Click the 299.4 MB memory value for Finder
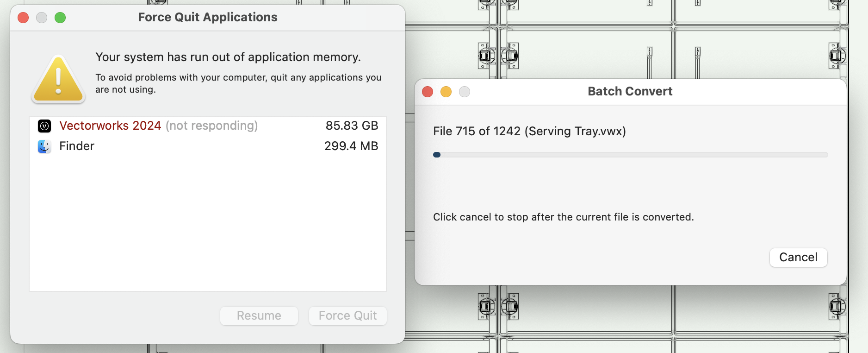The image size is (868, 353). click(351, 146)
